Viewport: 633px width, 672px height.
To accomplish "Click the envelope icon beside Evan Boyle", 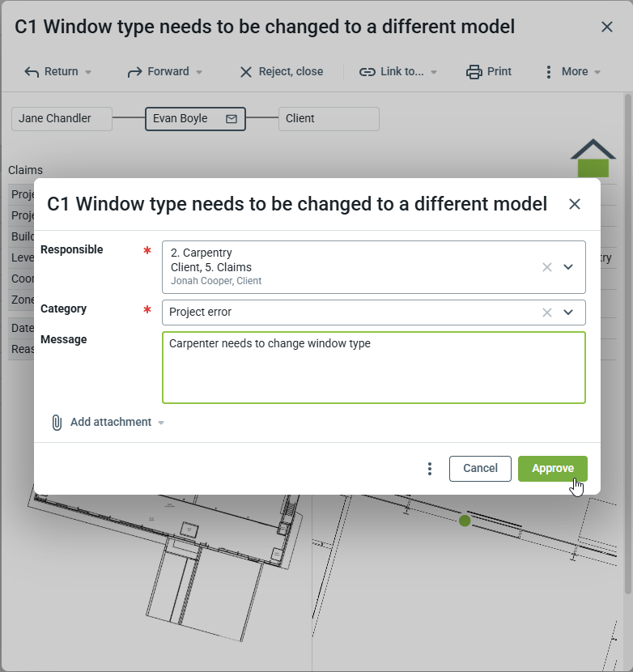I will point(232,119).
